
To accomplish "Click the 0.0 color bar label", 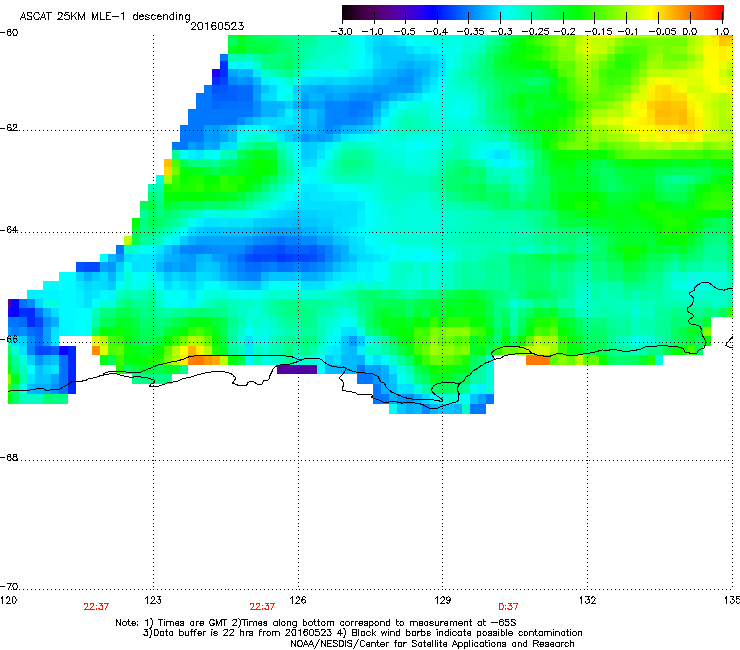I will coord(690,31).
